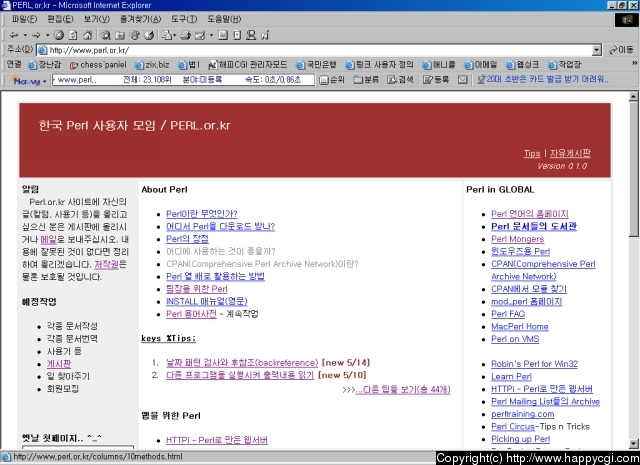Viewport: 640px width, 465px height.
Task: Go to the Home page icon
Action: (87, 36)
